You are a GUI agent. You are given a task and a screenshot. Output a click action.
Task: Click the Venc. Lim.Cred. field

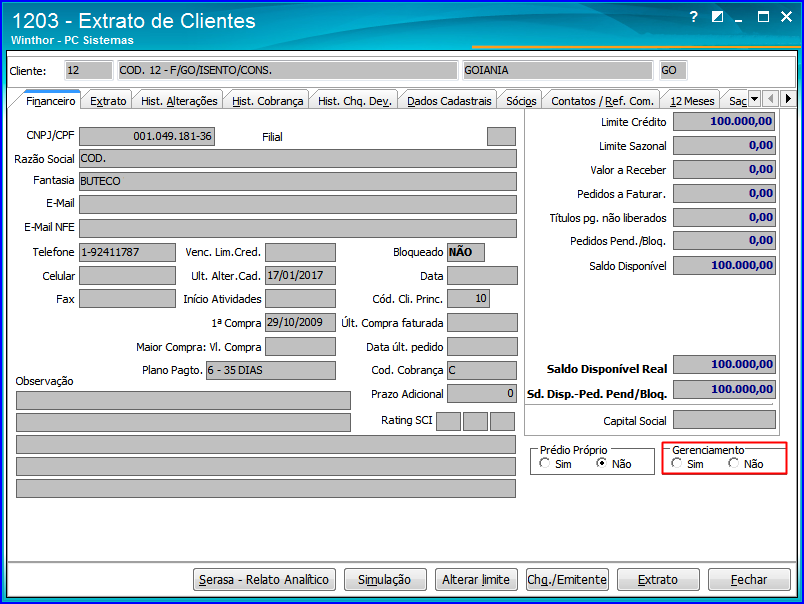tap(300, 252)
